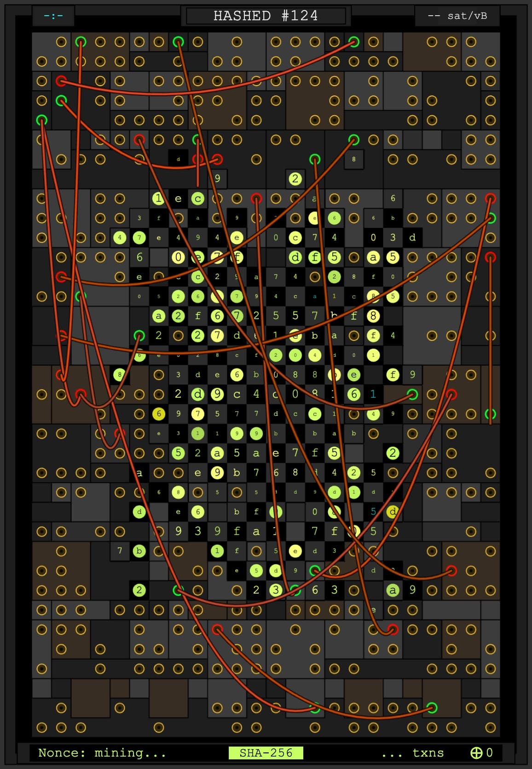Select the lit 2 circle right of the lone 9 tile
The height and width of the screenshot is (769, 532).
[x=295, y=179]
